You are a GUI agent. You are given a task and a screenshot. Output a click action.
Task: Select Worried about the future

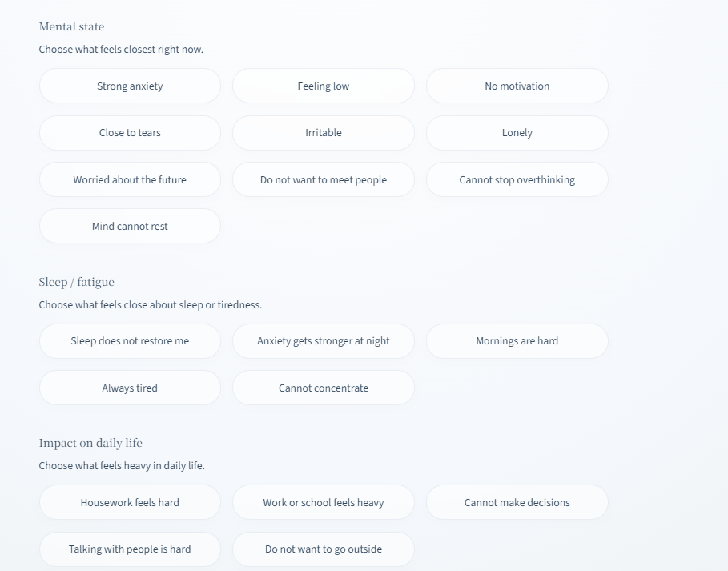coord(130,179)
